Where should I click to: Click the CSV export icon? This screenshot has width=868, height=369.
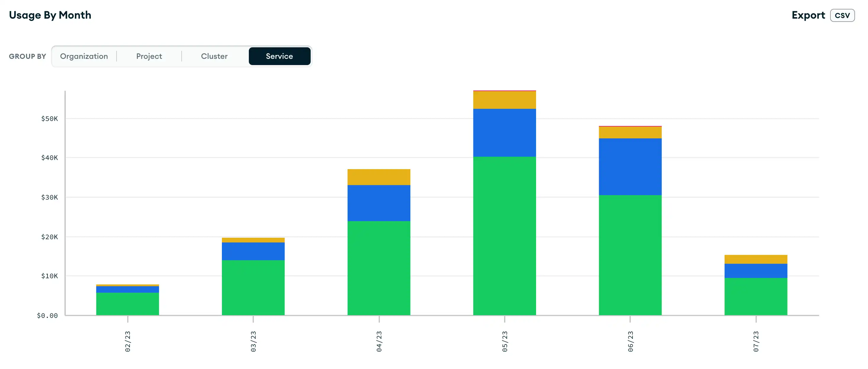tap(843, 15)
